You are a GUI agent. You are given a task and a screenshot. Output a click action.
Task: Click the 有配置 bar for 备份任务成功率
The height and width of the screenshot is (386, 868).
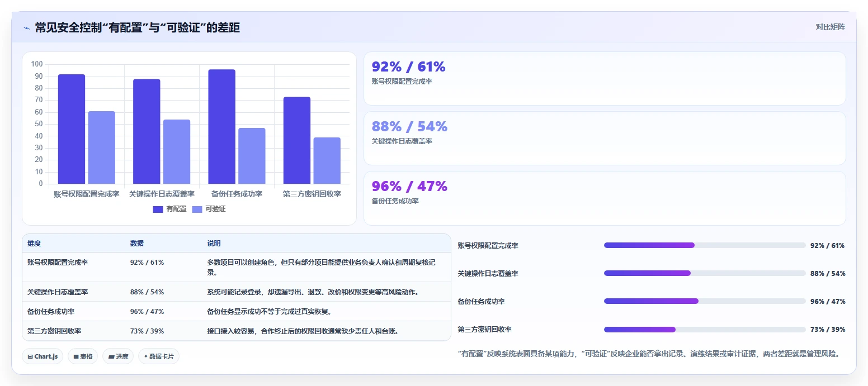coord(221,127)
